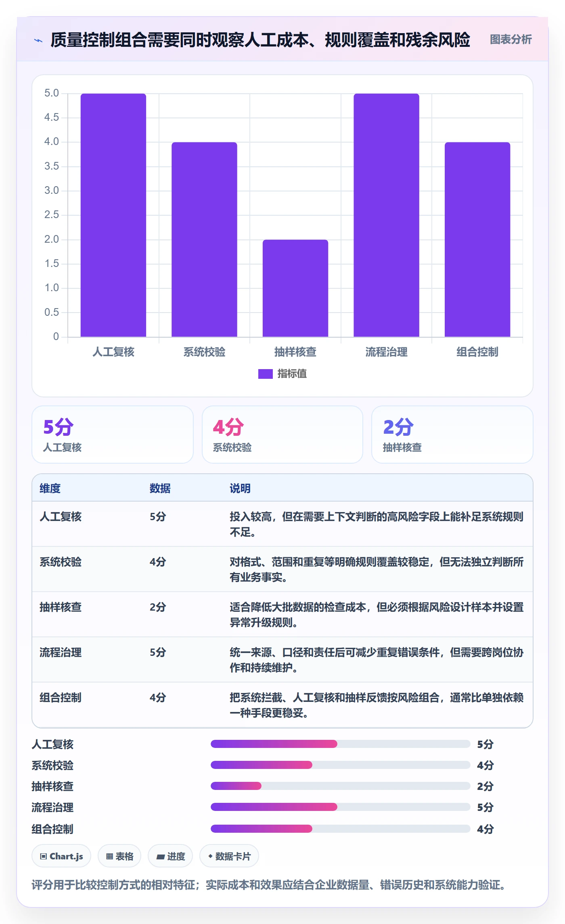
Task: Click the Chart.js tag chip
Action: pos(61,856)
